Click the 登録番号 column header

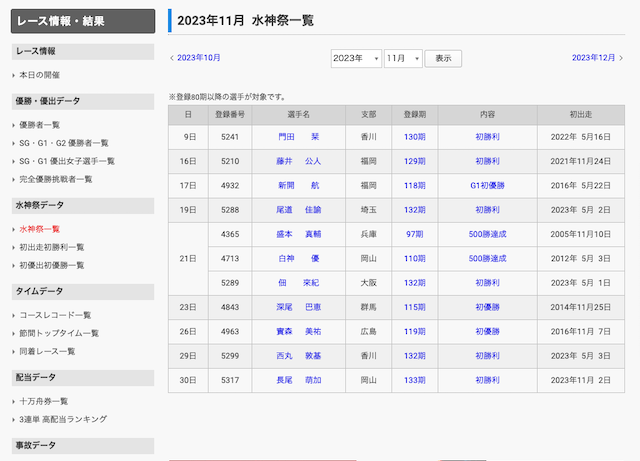click(x=230, y=115)
